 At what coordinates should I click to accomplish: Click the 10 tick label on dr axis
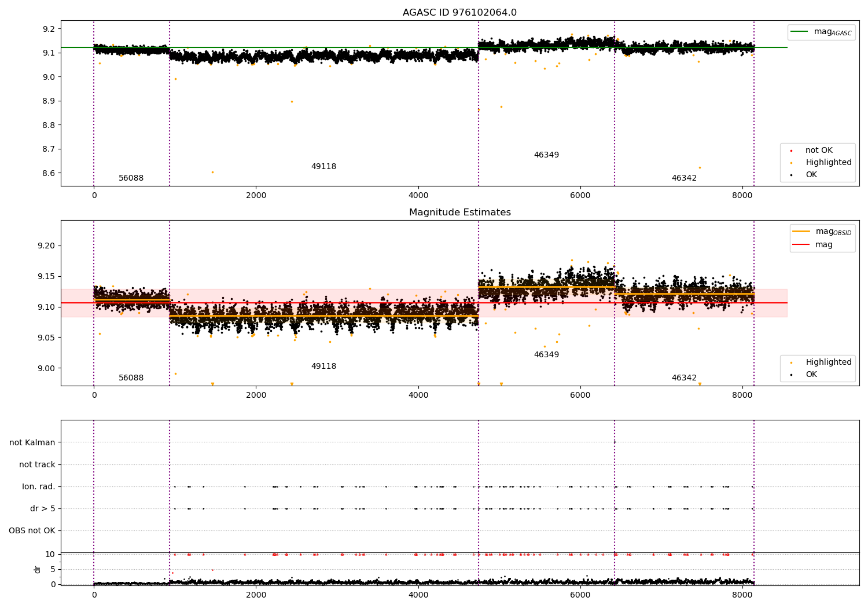(x=50, y=555)
